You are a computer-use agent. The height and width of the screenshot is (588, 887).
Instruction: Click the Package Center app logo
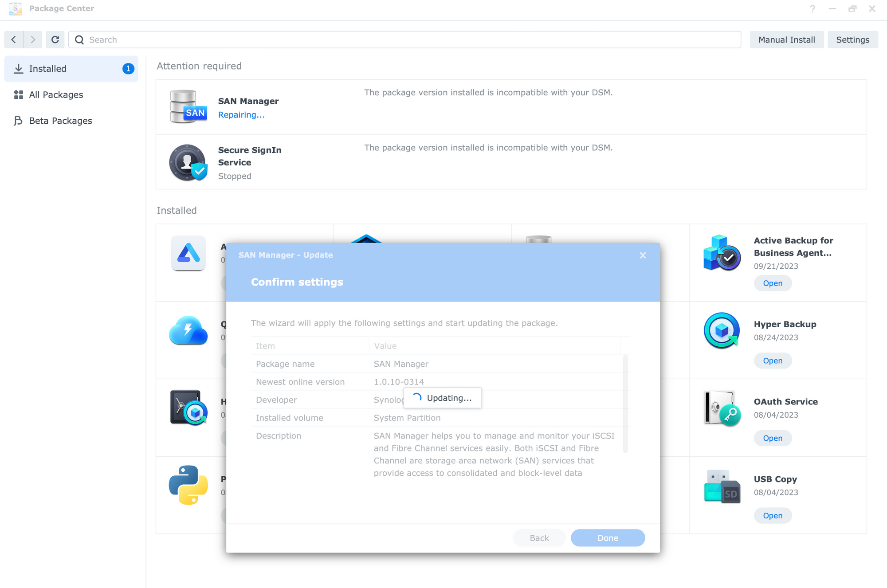pos(15,8)
